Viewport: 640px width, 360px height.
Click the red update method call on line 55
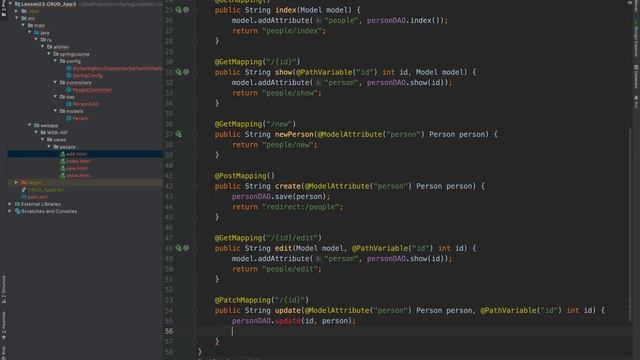coord(287,320)
